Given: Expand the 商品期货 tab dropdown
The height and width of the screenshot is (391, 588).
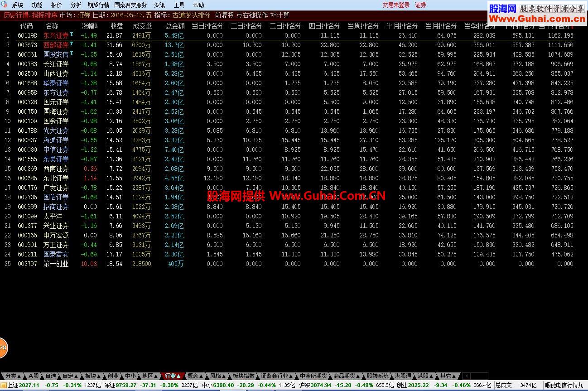Looking at the screenshot, I should (x=358, y=376).
